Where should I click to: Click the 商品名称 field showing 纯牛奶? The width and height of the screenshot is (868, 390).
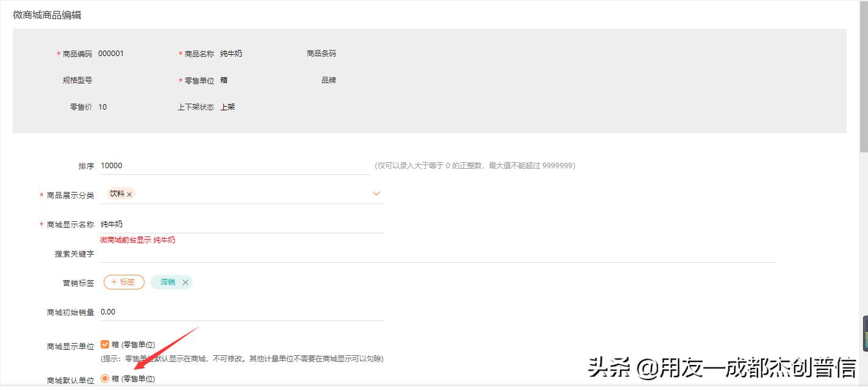(x=232, y=53)
